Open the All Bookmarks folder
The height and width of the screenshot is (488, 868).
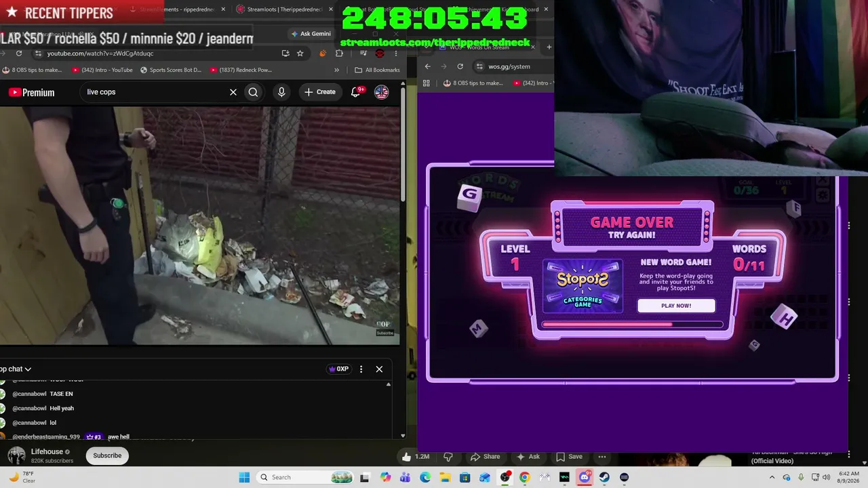(378, 70)
